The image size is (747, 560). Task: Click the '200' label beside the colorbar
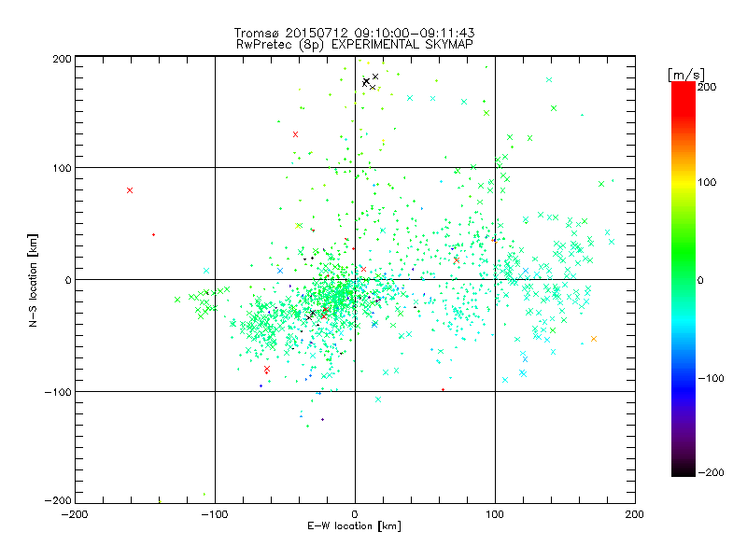click(707, 87)
